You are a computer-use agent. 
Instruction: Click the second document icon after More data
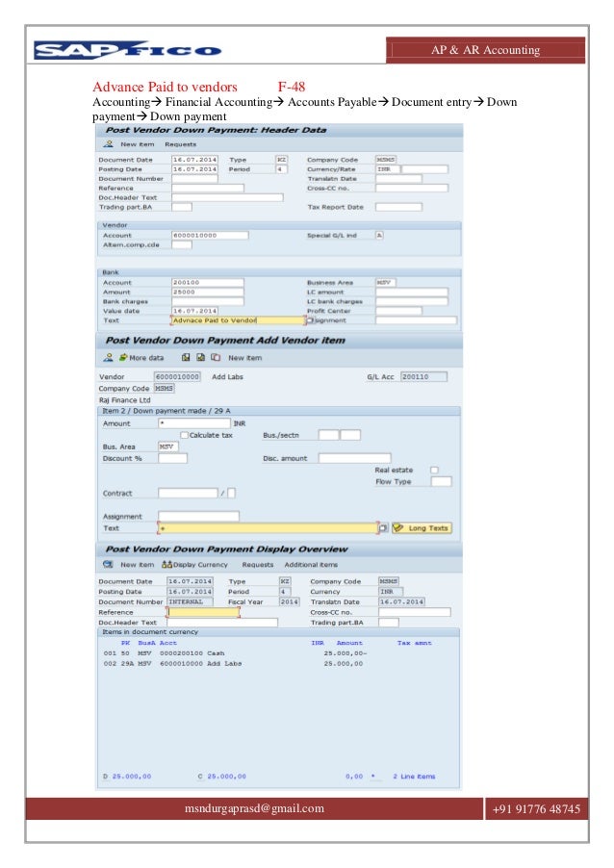point(200,358)
